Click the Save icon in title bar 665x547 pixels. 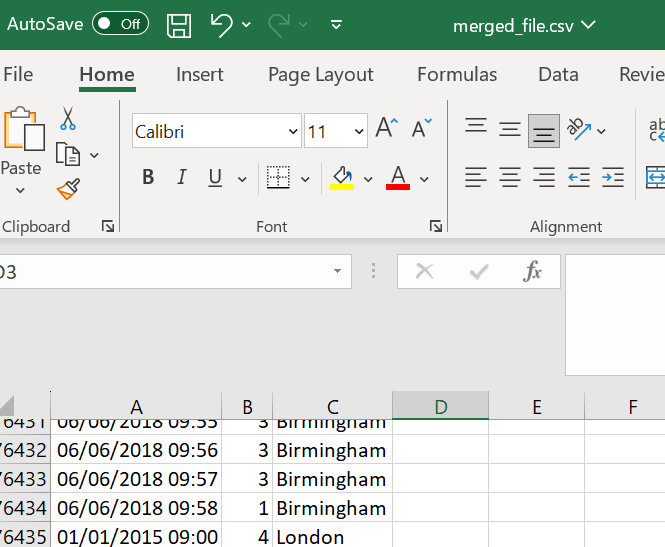pyautogui.click(x=179, y=25)
